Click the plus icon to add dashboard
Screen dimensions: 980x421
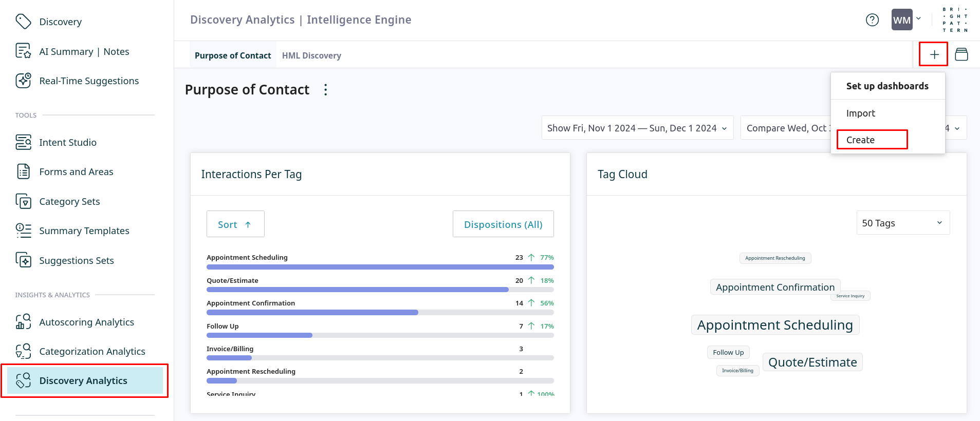click(x=934, y=54)
